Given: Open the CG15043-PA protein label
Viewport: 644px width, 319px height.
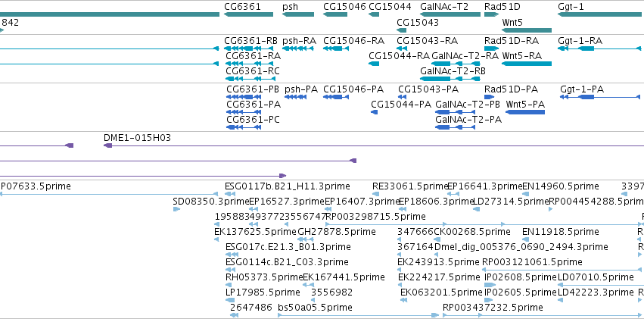Looking at the screenshot, I should [428, 89].
